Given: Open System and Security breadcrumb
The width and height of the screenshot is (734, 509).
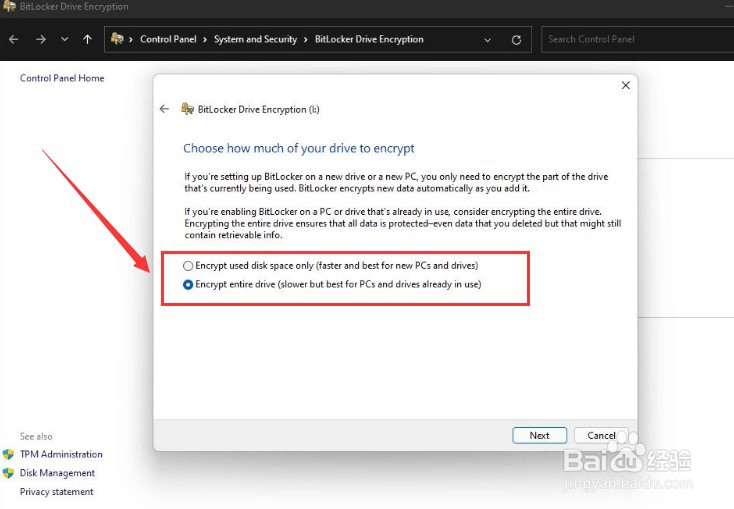Looking at the screenshot, I should [255, 39].
